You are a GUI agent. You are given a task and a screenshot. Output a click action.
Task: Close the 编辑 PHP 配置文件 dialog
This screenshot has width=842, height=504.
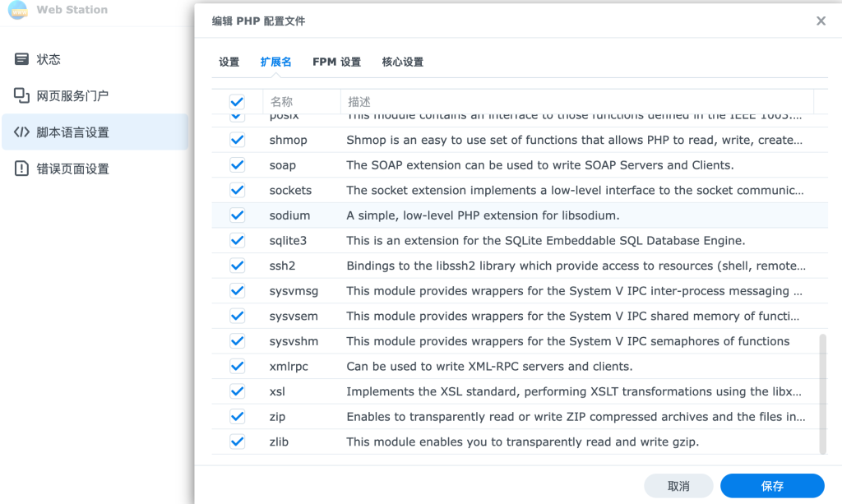coord(820,21)
